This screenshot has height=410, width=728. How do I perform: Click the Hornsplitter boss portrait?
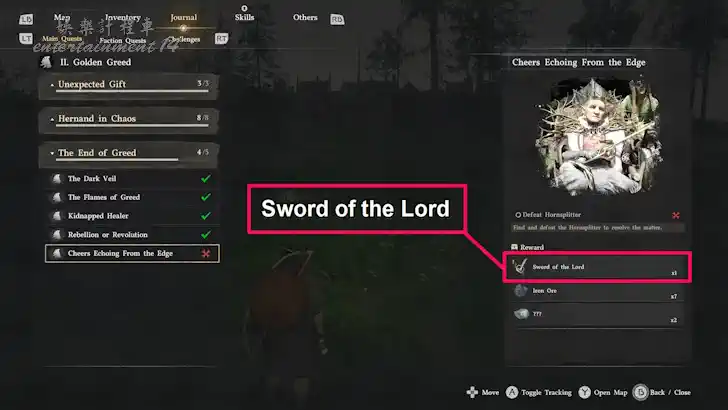pyautogui.click(x=598, y=137)
